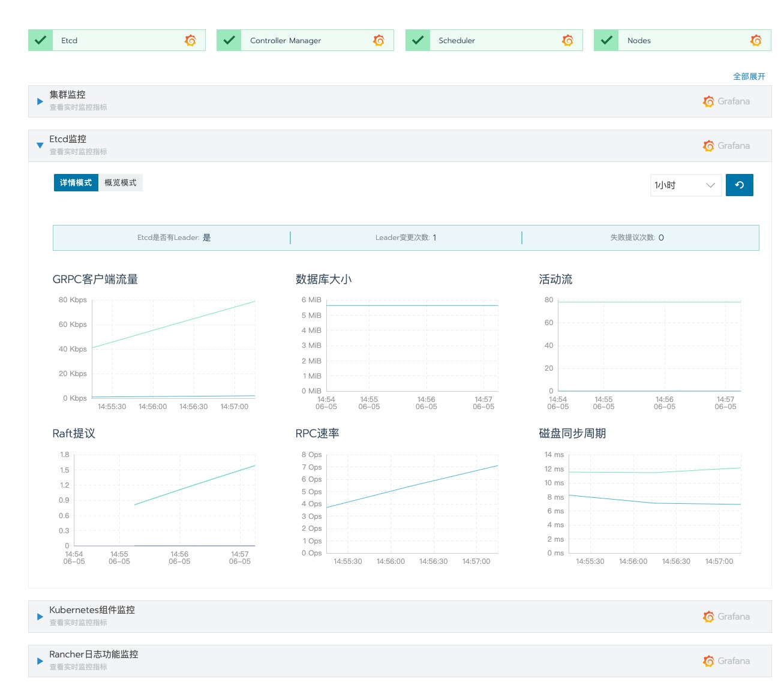Open Grafana link in 集群监控 row

(x=726, y=101)
